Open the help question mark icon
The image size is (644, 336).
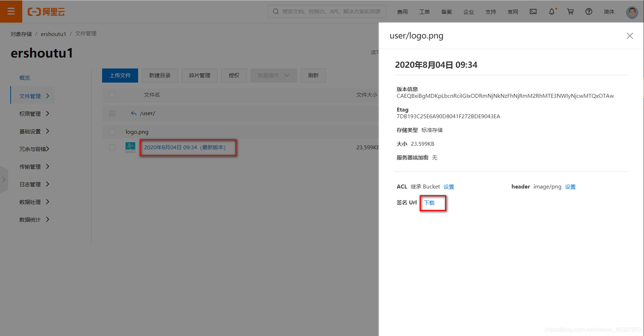coord(589,12)
